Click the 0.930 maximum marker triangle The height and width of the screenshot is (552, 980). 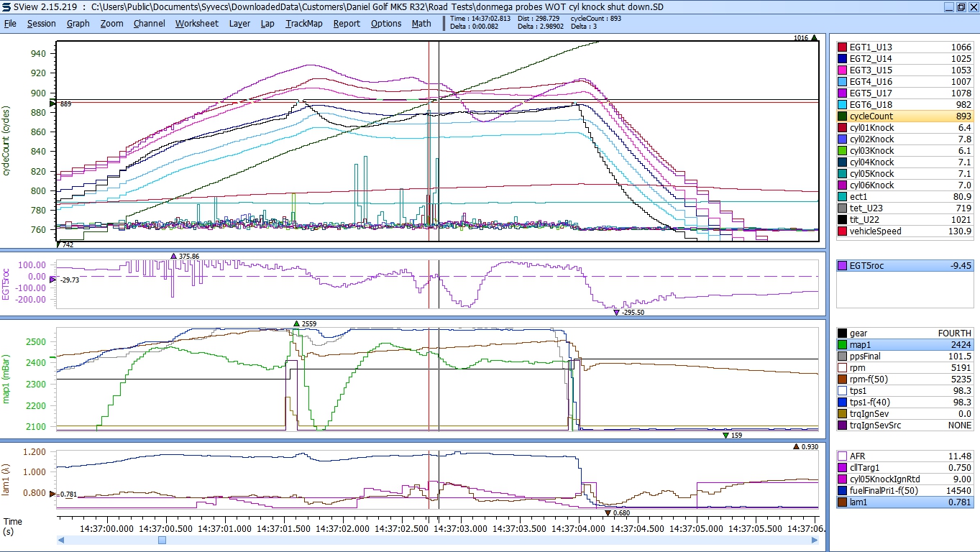[x=796, y=447]
